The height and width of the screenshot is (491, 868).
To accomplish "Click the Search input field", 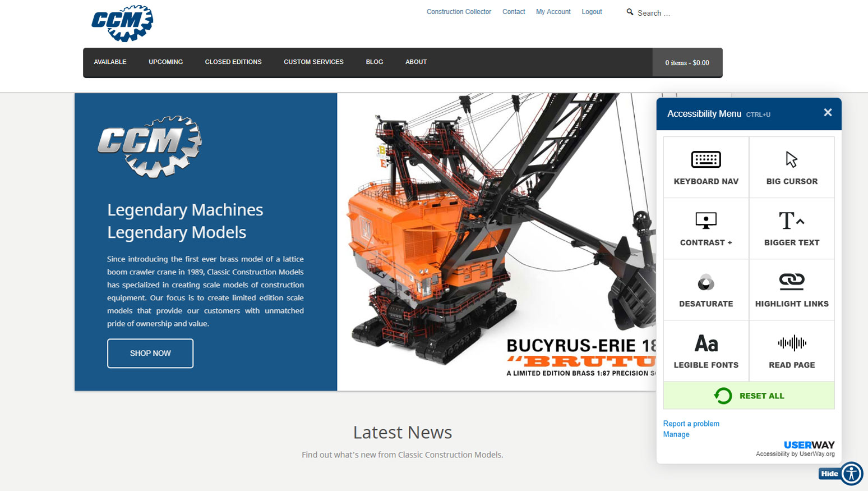I will click(x=653, y=13).
